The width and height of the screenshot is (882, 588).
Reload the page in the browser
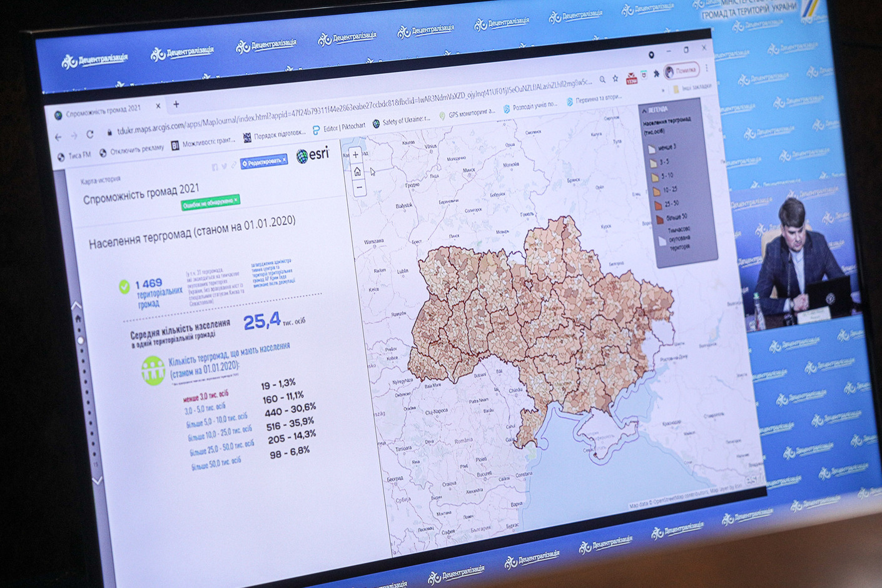(90, 134)
